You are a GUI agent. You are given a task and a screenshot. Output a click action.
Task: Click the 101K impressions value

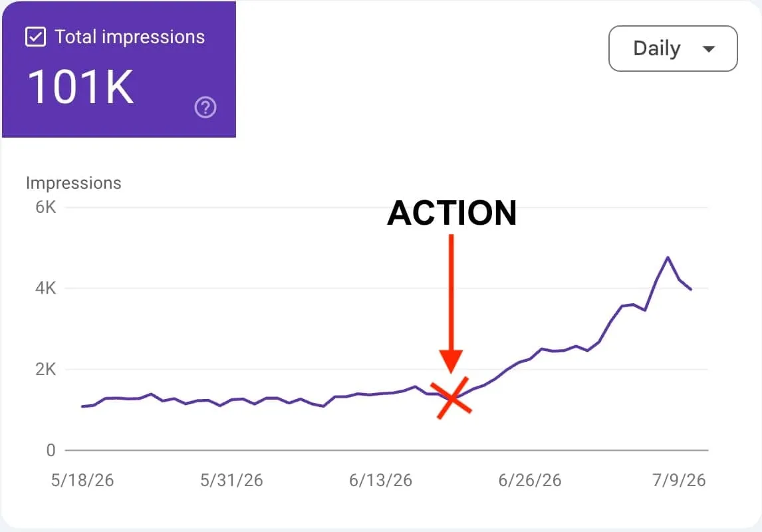tap(80, 87)
